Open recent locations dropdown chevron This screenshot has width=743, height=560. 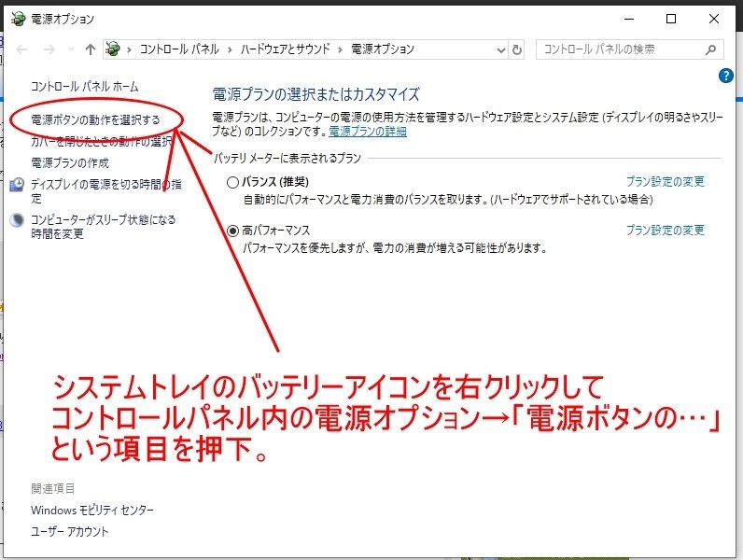(x=71, y=49)
